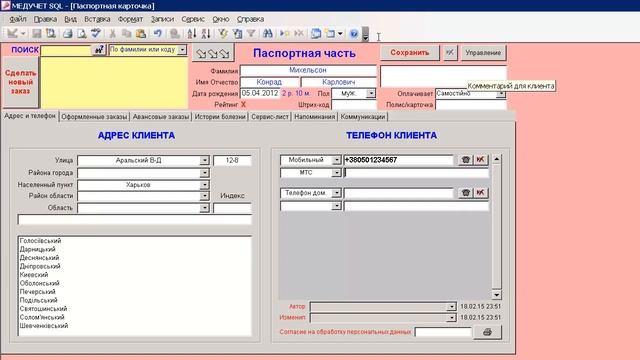Click the phone icon in Телефон дом. row
The width and height of the screenshot is (640, 360).
[x=465, y=193]
